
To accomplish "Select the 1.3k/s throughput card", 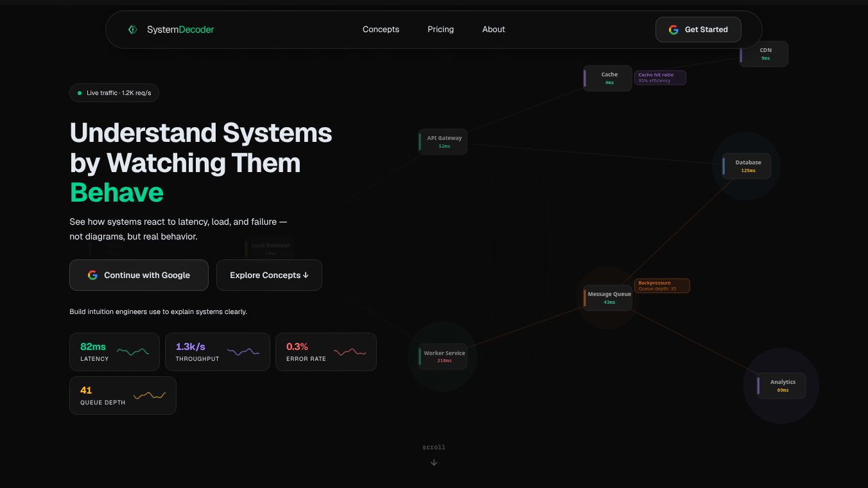I will (218, 352).
